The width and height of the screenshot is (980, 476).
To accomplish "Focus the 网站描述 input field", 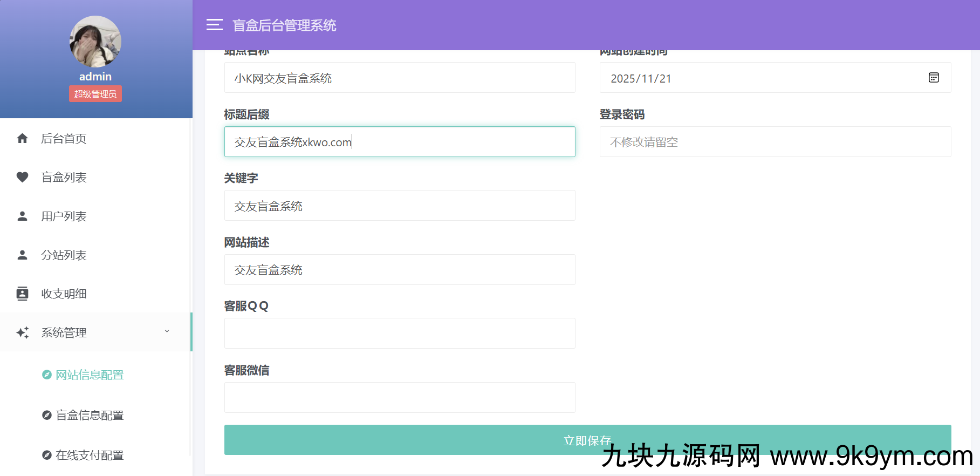I will 400,270.
